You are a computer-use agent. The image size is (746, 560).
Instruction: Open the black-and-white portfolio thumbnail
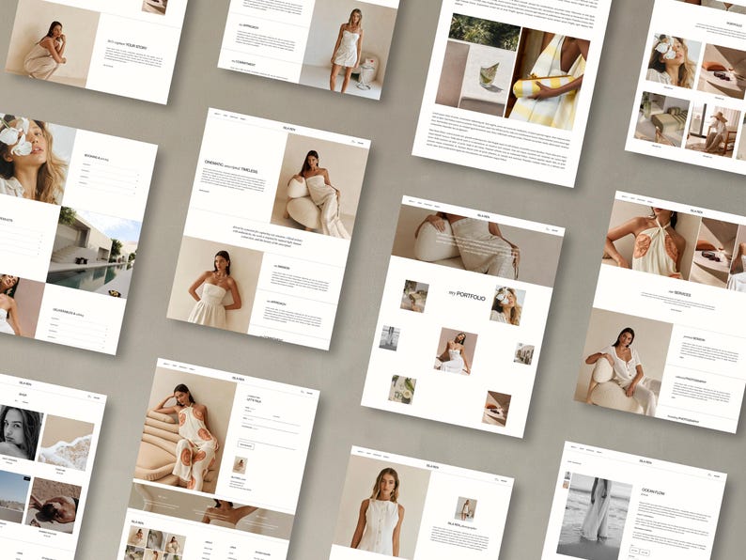(x=390, y=338)
